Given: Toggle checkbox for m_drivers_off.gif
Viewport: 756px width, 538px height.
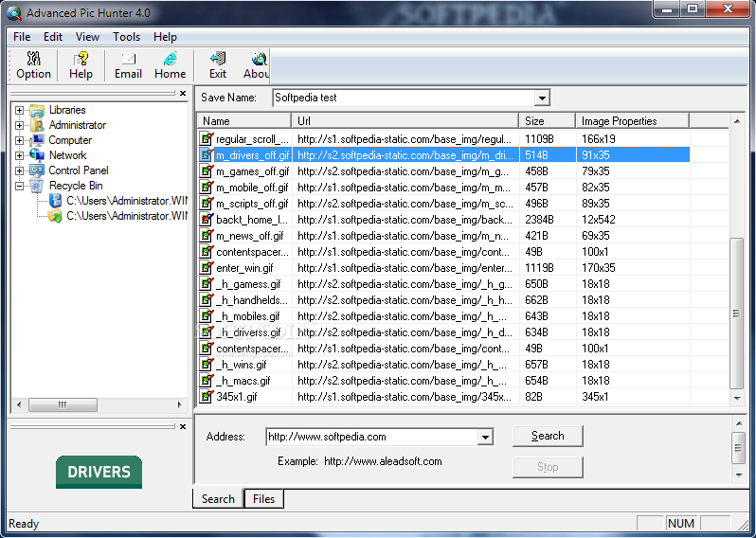Looking at the screenshot, I should (x=207, y=154).
